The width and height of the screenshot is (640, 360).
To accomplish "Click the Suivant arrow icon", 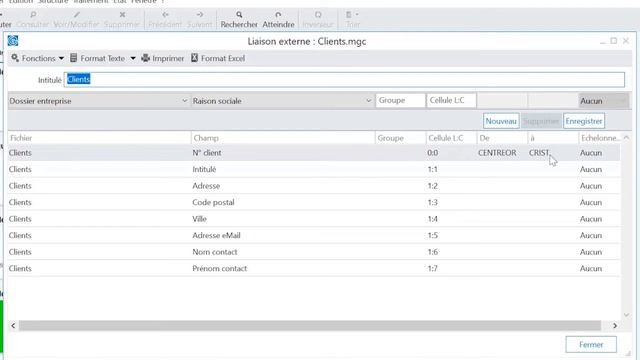I will pyautogui.click(x=200, y=15).
